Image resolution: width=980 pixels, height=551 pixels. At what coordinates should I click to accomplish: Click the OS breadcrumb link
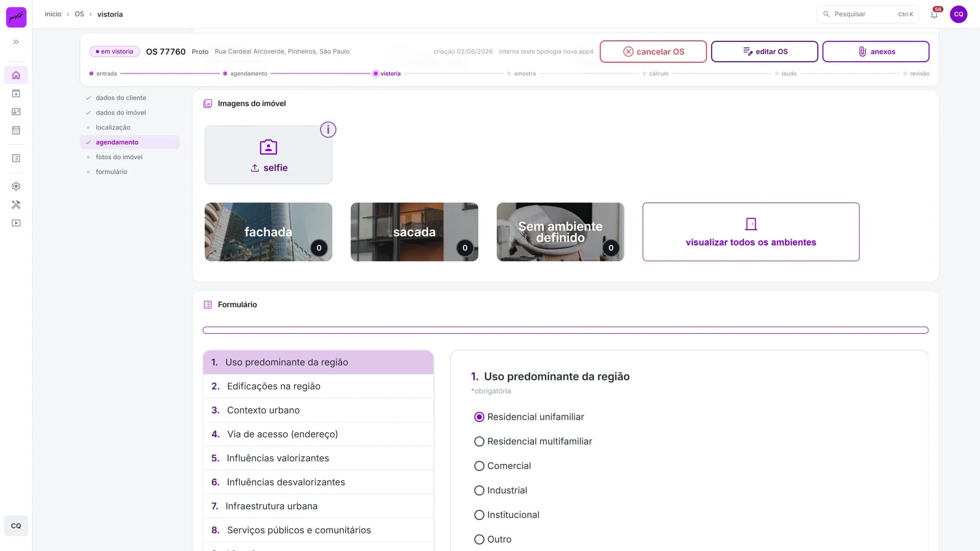click(x=79, y=14)
